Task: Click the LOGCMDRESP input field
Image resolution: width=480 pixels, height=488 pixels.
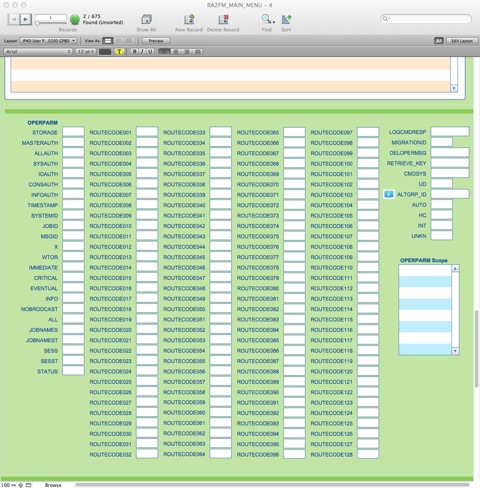Action: [450, 131]
